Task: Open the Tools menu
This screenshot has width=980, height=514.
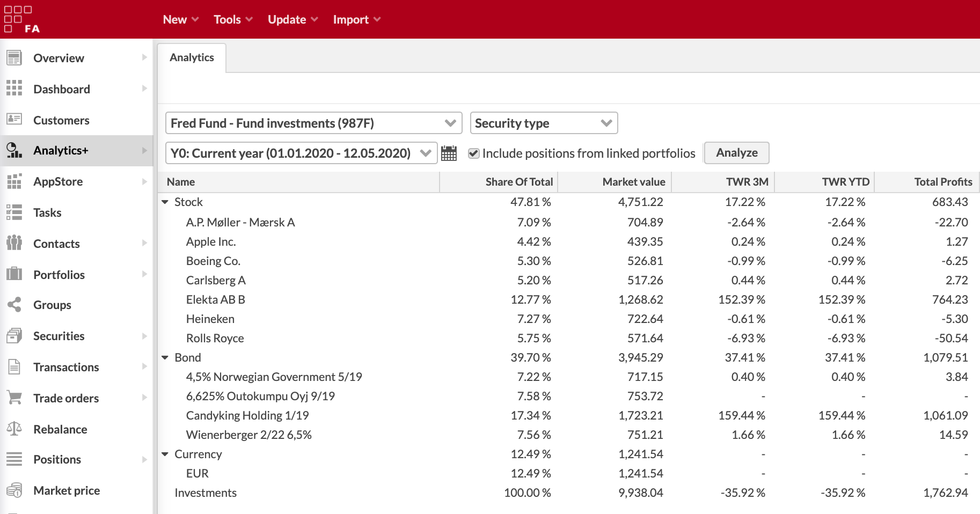Action: 233,19
